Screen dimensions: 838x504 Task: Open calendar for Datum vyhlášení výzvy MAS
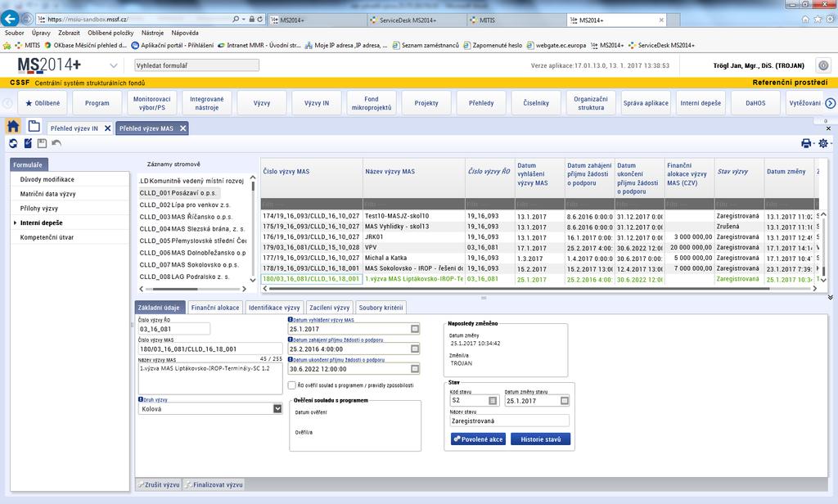(x=415, y=329)
